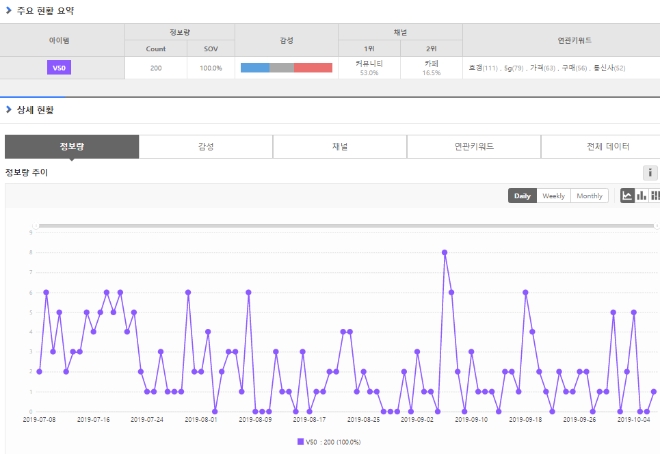Switch to line chart view

[628, 196]
